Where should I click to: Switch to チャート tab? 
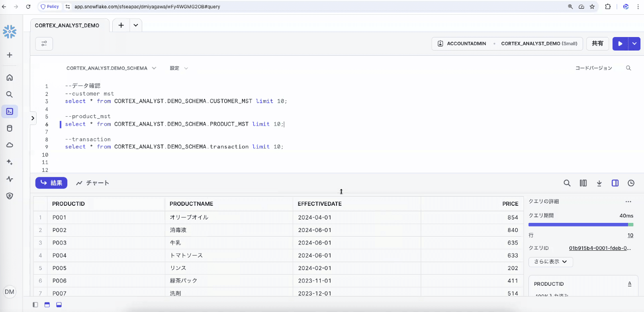[x=92, y=183]
